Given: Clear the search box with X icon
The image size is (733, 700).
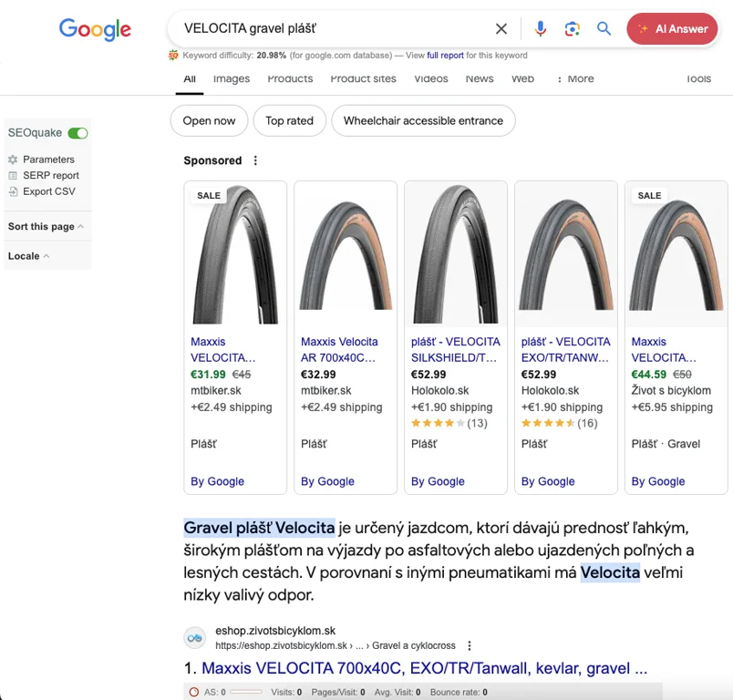Looking at the screenshot, I should click(501, 29).
